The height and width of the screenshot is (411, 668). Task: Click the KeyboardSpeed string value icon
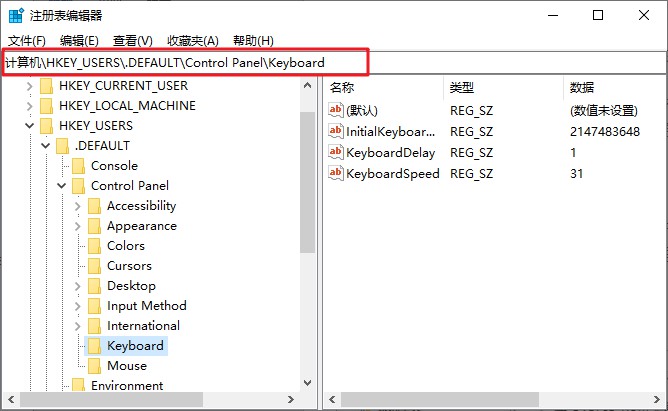pos(335,173)
